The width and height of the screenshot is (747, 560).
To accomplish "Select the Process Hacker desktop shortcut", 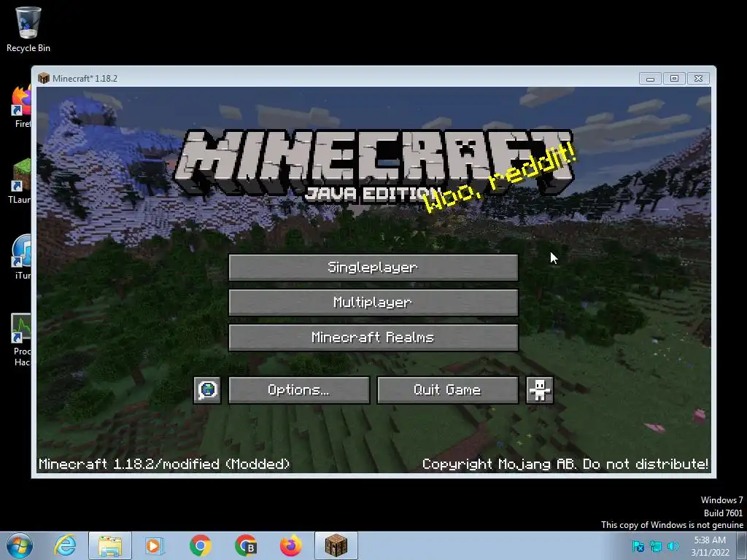I will tap(21, 340).
